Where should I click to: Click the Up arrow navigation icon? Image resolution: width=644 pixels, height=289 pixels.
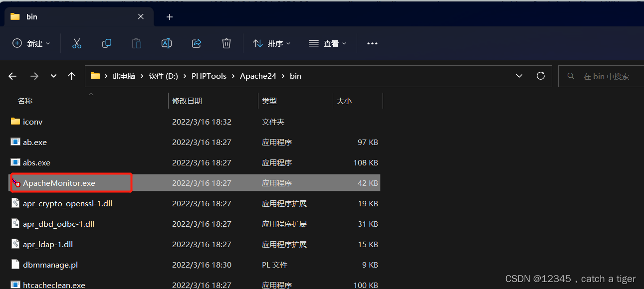point(71,76)
